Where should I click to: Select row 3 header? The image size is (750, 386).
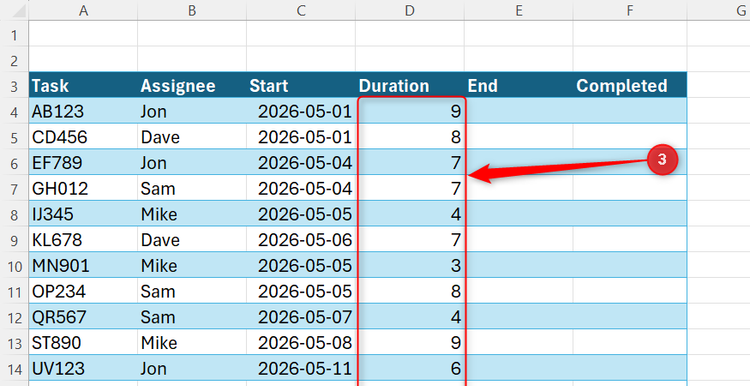tap(14, 86)
